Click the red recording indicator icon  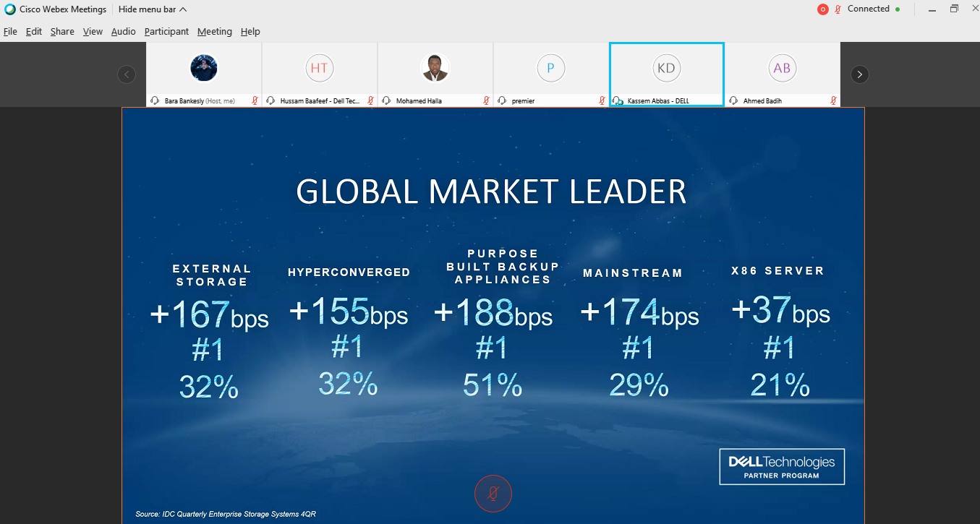point(822,9)
